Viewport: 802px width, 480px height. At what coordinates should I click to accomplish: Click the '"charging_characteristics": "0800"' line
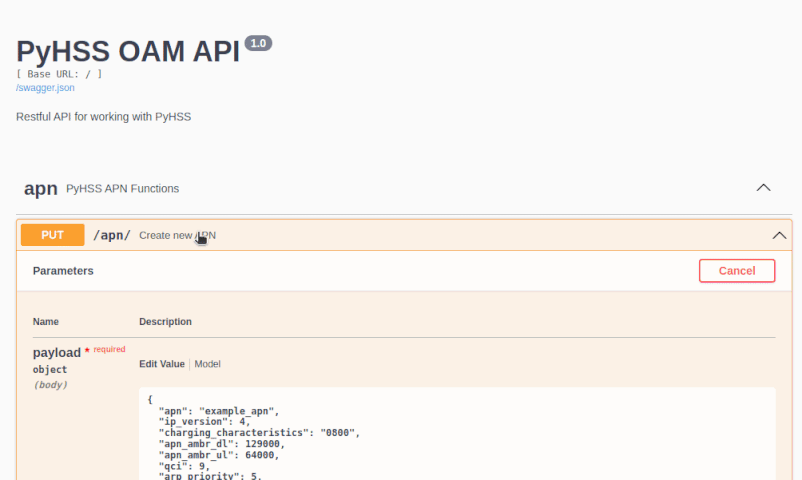pos(259,433)
